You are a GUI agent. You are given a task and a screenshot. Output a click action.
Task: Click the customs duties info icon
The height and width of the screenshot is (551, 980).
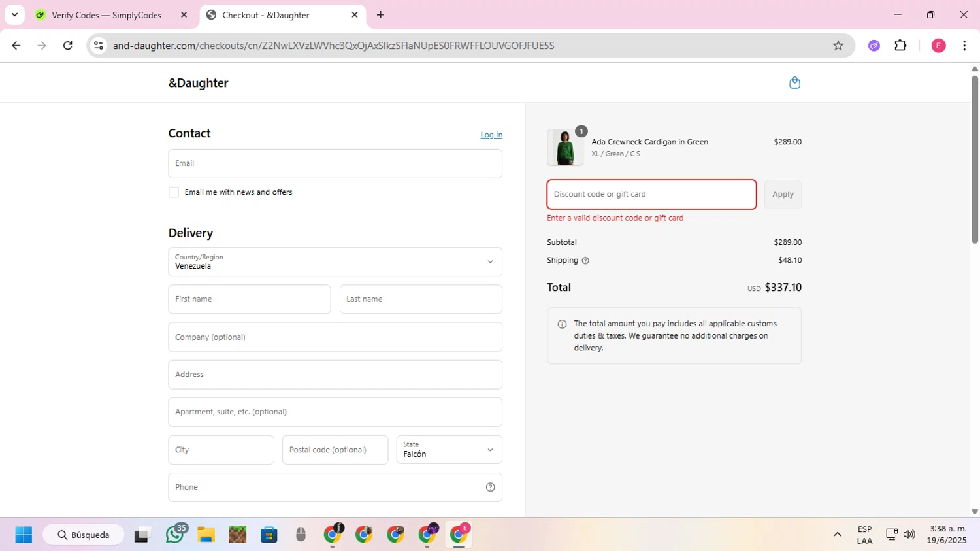tap(562, 324)
